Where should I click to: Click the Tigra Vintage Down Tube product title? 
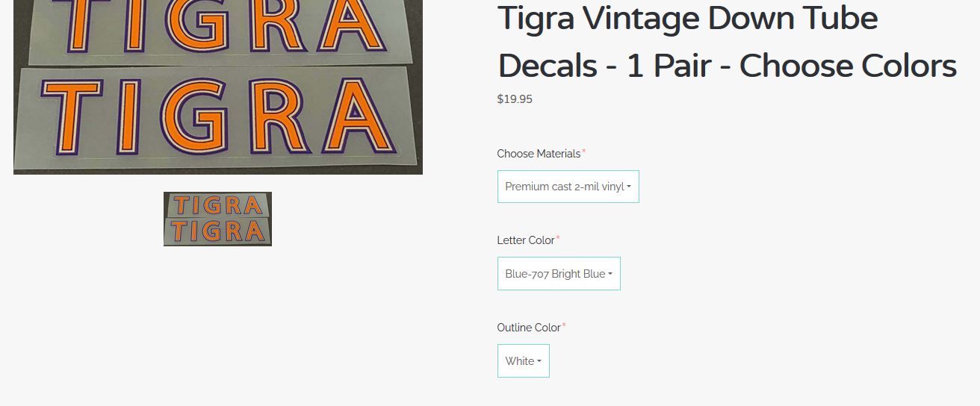[727, 42]
